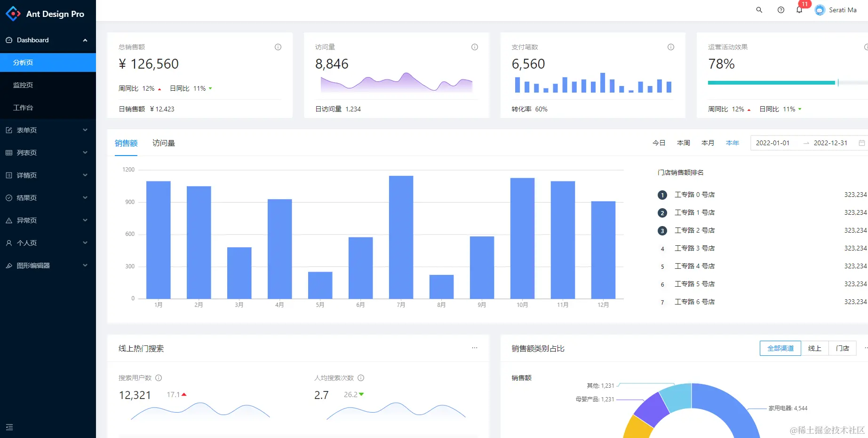
Task: Click the Dashboard gauge icon
Action: (x=9, y=40)
